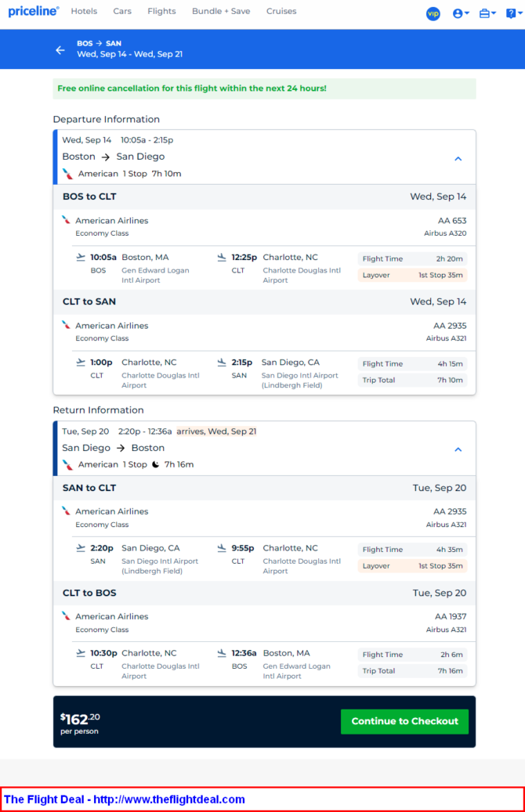The width and height of the screenshot is (525, 812).
Task: Open the My Trips briefcase icon
Action: click(x=487, y=13)
